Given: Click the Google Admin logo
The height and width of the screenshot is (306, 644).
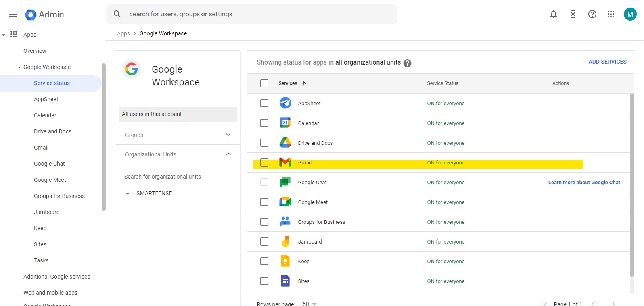Looking at the screenshot, I should pyautogui.click(x=44, y=15).
